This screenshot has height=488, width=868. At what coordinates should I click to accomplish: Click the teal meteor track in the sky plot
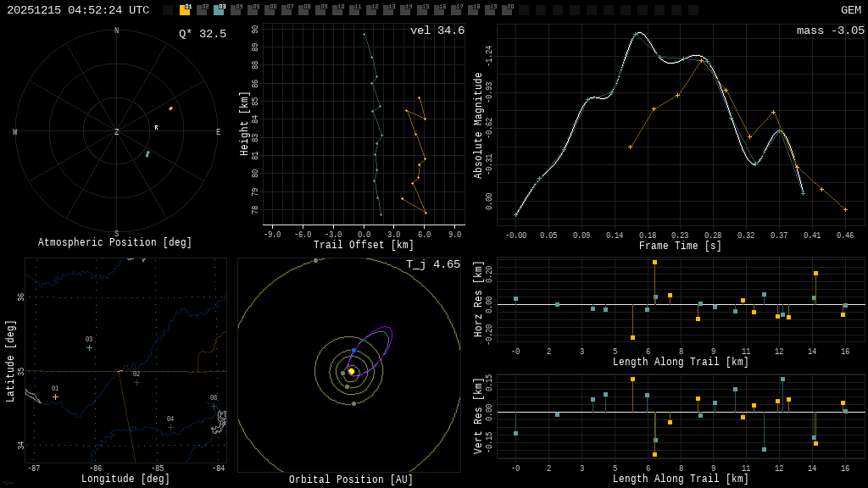(x=147, y=154)
